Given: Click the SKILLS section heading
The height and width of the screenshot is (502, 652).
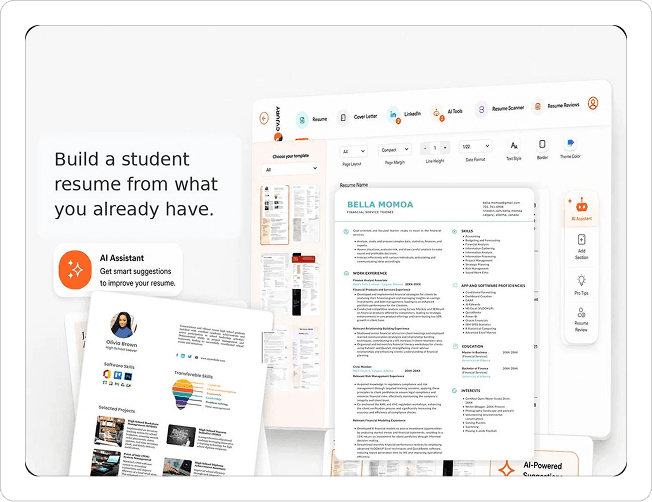Looking at the screenshot, I should 467,231.
